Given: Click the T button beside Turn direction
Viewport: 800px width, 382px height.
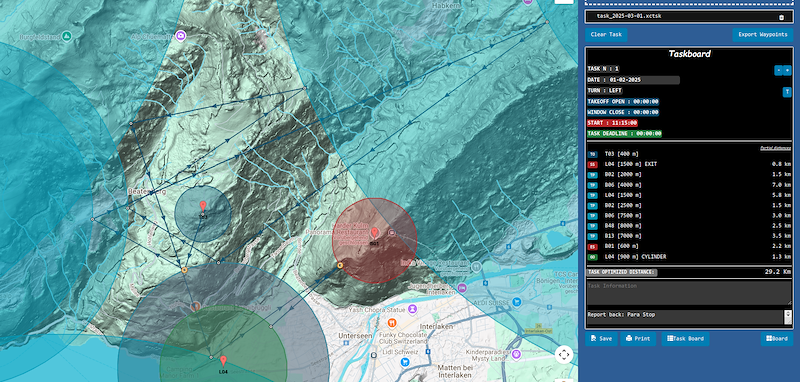Looking at the screenshot, I should 787,92.
